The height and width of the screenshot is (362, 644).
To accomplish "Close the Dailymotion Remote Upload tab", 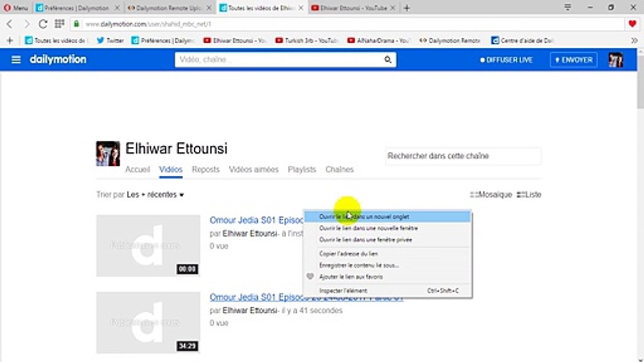I will [x=208, y=8].
